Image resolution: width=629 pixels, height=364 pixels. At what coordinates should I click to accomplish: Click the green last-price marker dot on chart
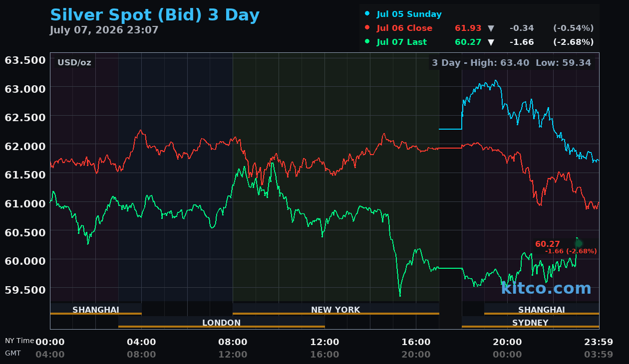tap(578, 243)
